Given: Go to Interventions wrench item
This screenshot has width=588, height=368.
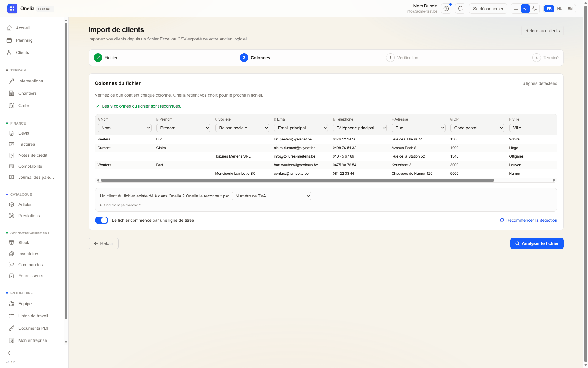Looking at the screenshot, I should [x=33, y=81].
